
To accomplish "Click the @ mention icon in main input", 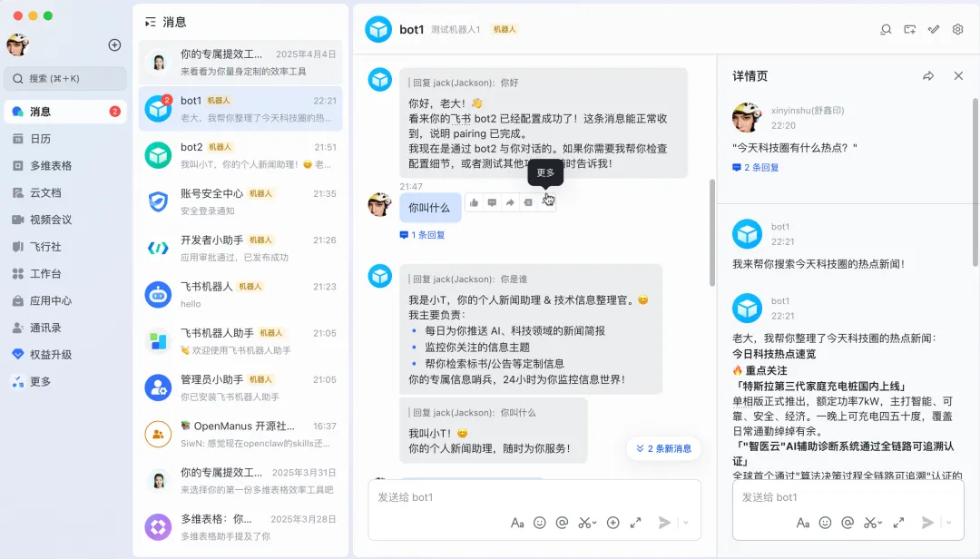I will point(562,523).
